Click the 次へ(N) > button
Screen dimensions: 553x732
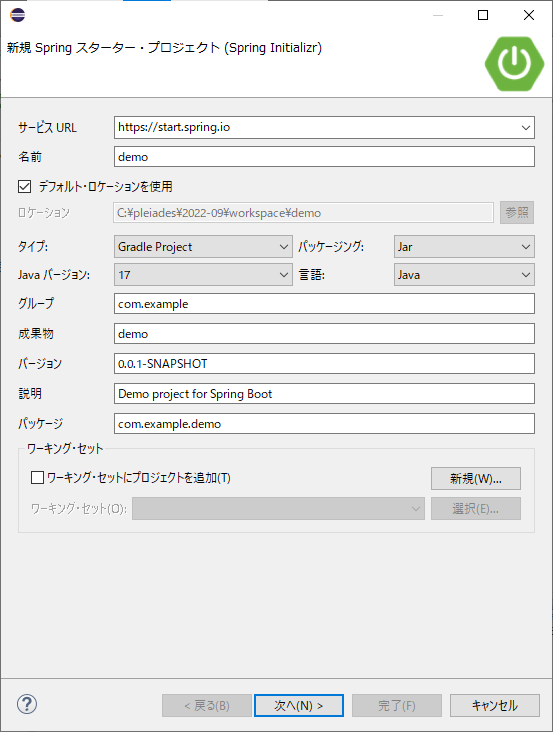pos(299,705)
